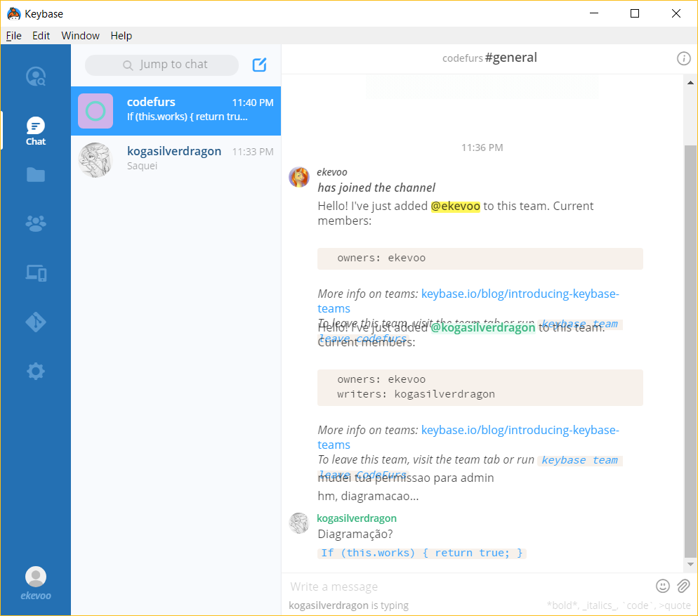Open the People search sidebar icon
Viewport: 698px width, 616px height.
(x=36, y=76)
